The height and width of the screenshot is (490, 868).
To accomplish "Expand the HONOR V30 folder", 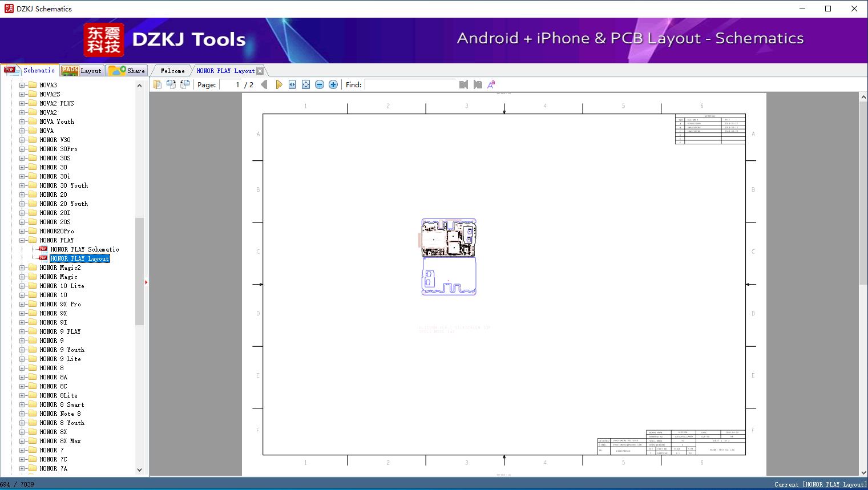I will pos(22,140).
